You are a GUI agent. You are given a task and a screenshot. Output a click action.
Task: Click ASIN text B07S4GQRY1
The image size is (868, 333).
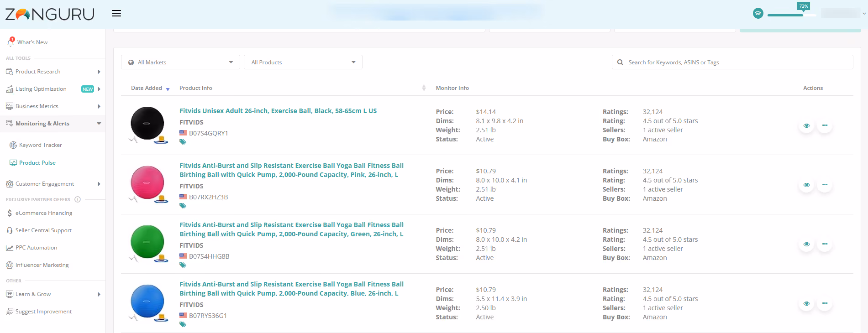pyautogui.click(x=209, y=133)
